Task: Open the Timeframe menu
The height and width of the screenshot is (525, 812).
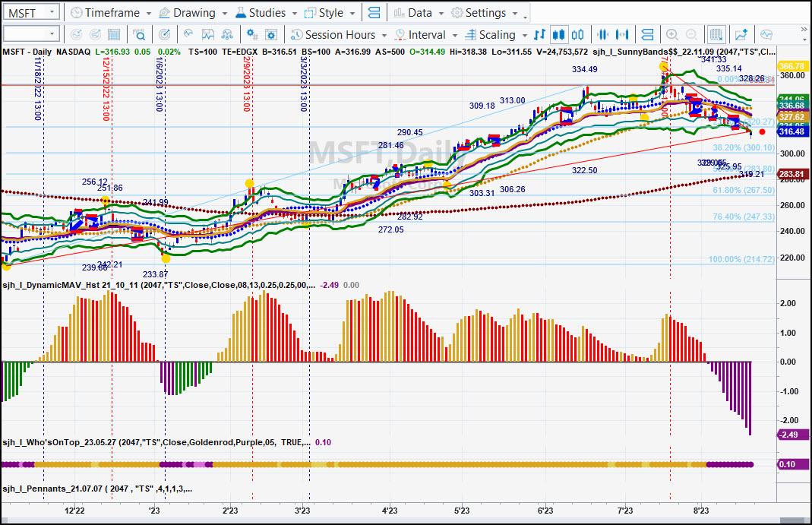Action: tap(111, 13)
